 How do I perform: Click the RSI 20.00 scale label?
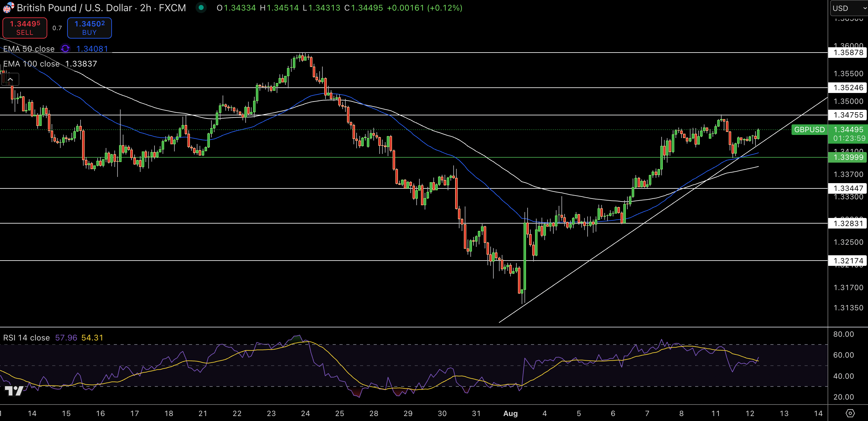843,397
